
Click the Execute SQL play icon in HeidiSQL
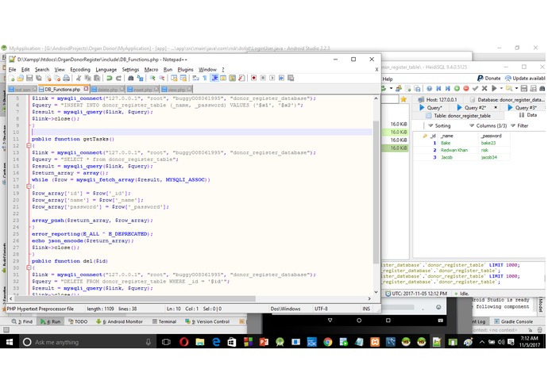click(x=494, y=88)
